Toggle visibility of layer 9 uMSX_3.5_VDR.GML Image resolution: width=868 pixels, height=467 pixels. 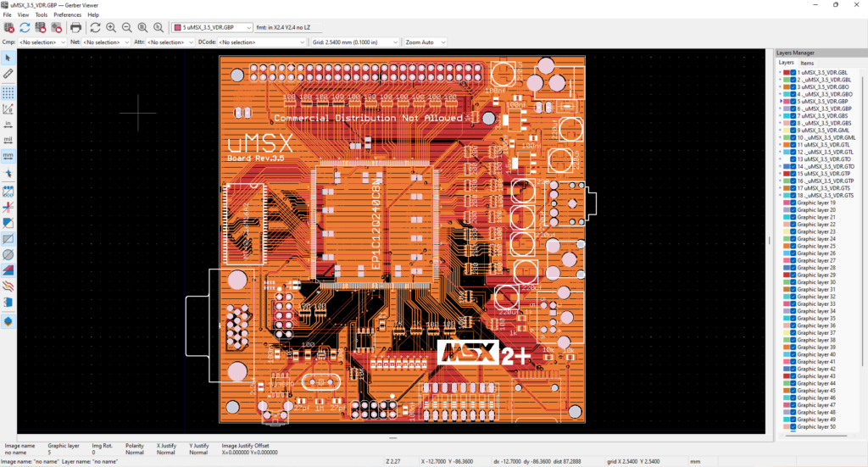coord(793,131)
